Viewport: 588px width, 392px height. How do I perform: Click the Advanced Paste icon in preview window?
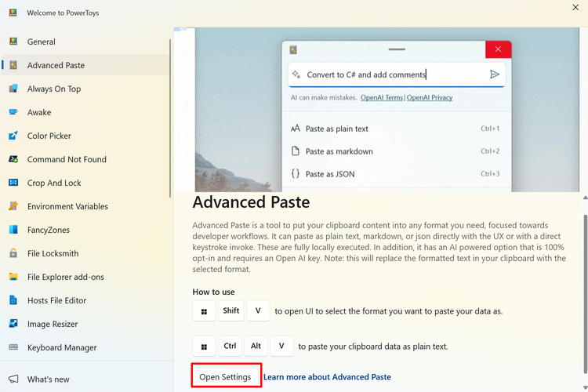click(x=293, y=49)
